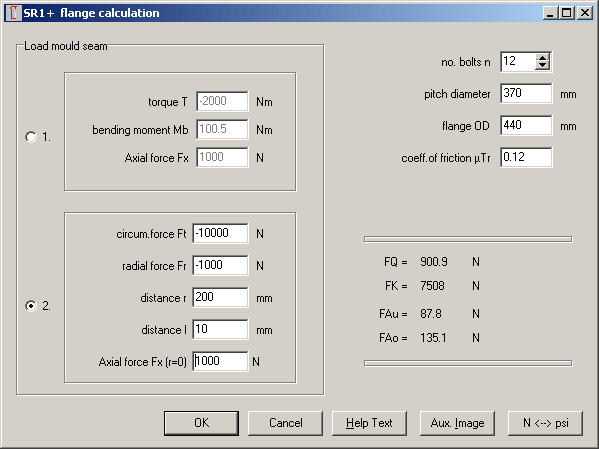Click the distance r input field

pos(220,297)
